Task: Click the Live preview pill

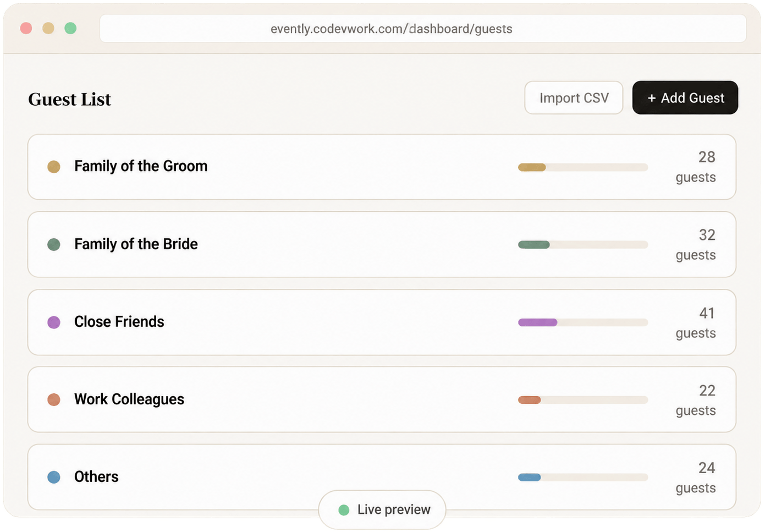Action: (x=382, y=510)
